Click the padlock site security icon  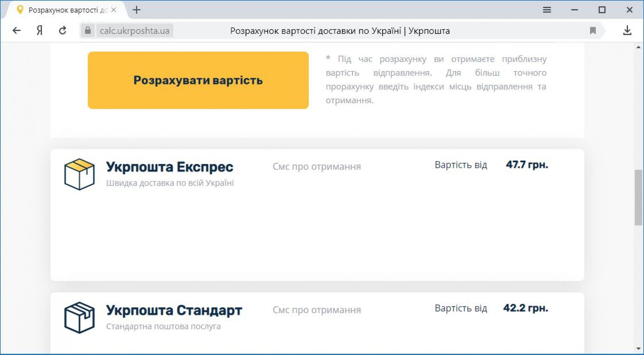(88, 31)
